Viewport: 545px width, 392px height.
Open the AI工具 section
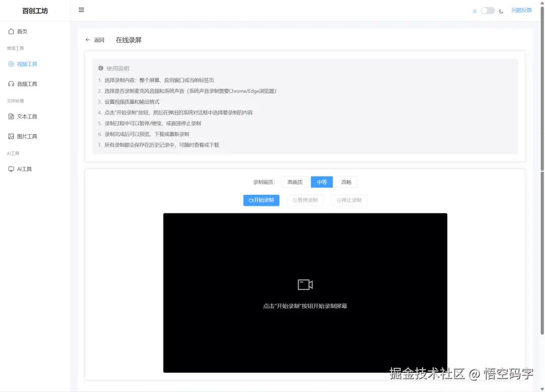tap(23, 169)
